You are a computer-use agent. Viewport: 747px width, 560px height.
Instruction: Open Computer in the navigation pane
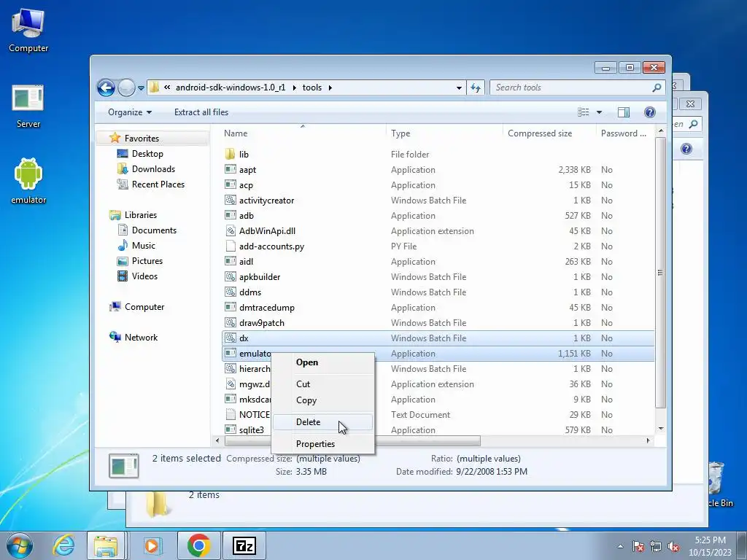(144, 307)
